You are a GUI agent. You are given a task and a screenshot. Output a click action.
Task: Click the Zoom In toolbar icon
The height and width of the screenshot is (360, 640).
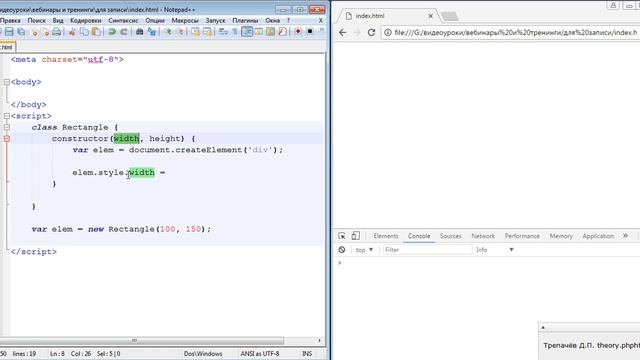click(x=168, y=32)
